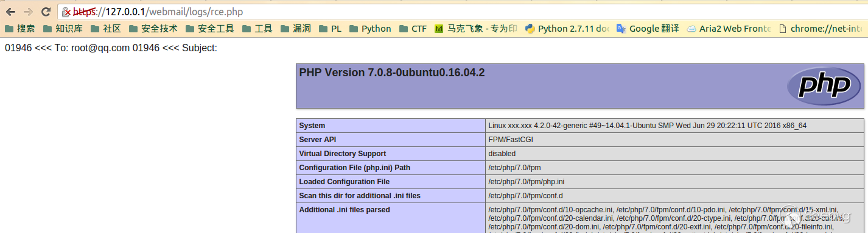Select Scan this dir for additional .ini label
Image resolution: width=868 pixels, height=233 pixels.
pyautogui.click(x=391, y=196)
